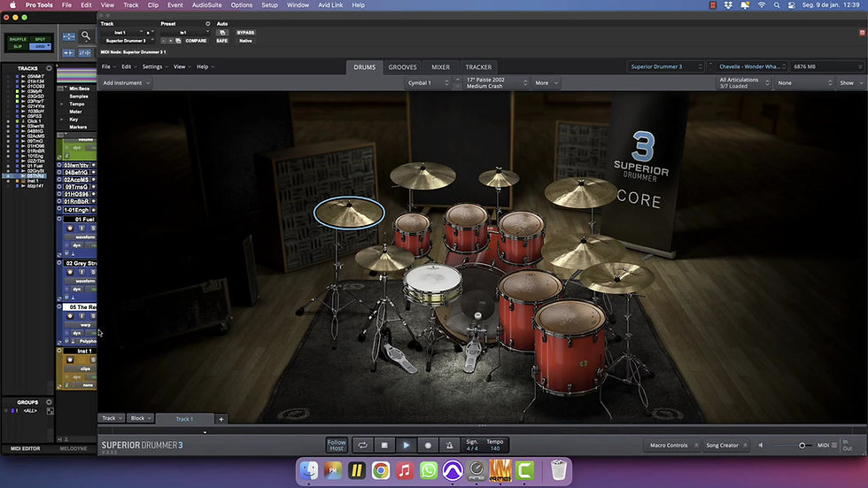Open the All Articulations dropdown
The width and height of the screenshot is (868, 488).
pos(743,83)
